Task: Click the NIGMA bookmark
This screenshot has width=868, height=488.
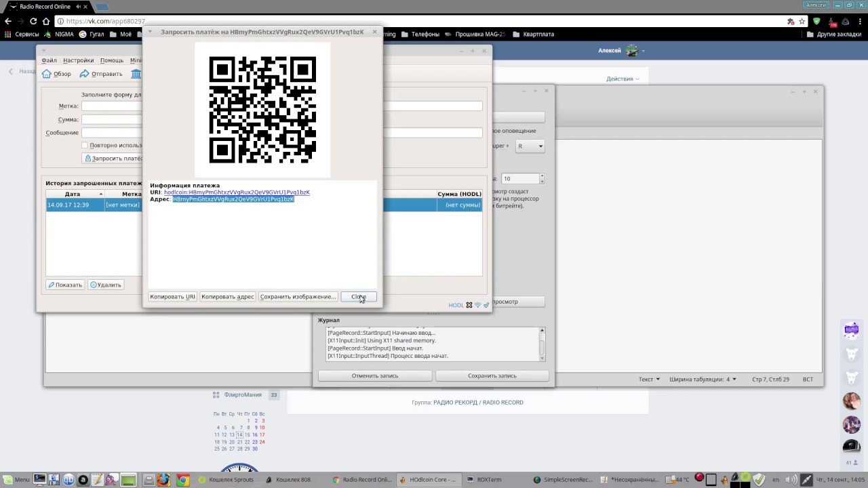Action: tap(59, 34)
